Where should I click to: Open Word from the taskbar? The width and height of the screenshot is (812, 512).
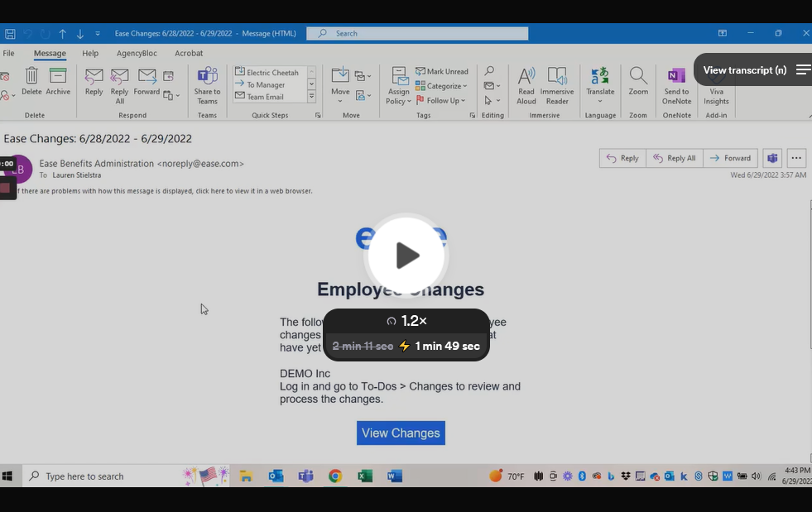(395, 476)
